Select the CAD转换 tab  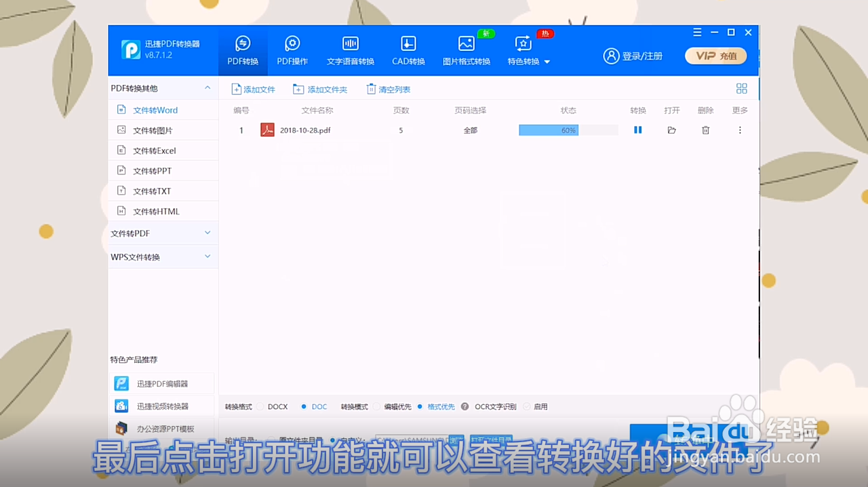pyautogui.click(x=408, y=52)
